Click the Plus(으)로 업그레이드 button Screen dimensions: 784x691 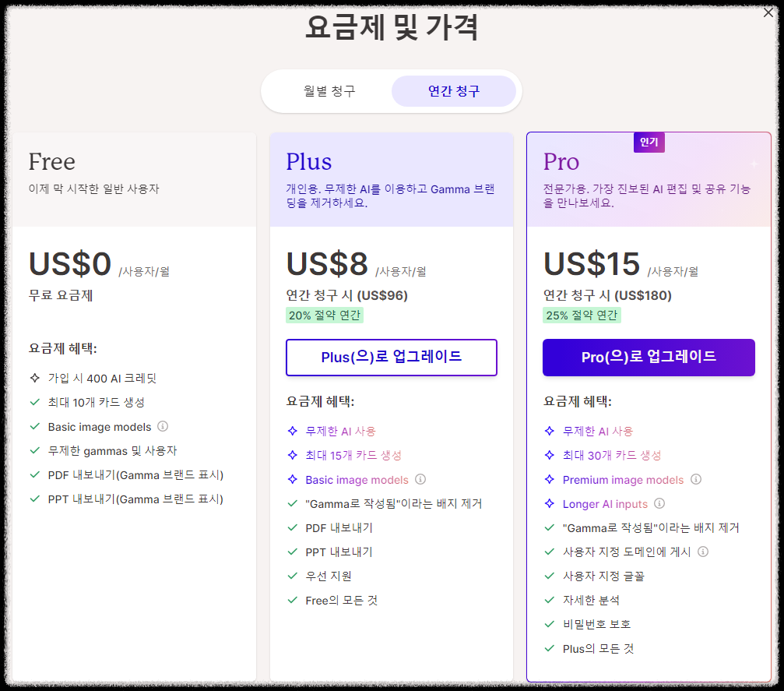pyautogui.click(x=391, y=357)
